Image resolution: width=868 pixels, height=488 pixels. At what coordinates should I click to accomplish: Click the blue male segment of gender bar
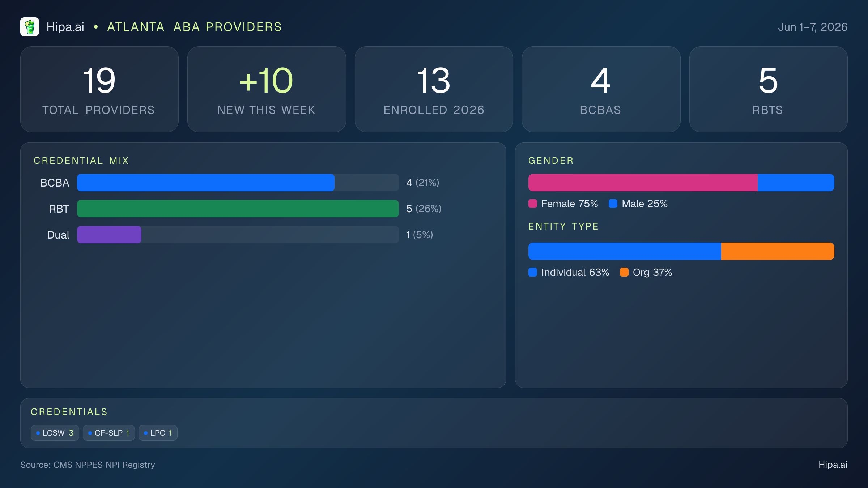click(796, 183)
